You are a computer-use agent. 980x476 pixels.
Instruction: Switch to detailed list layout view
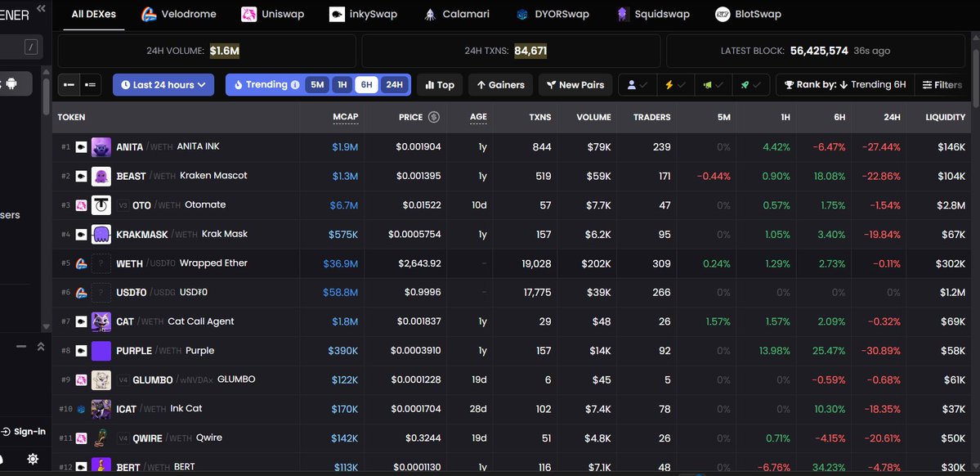[x=91, y=84]
